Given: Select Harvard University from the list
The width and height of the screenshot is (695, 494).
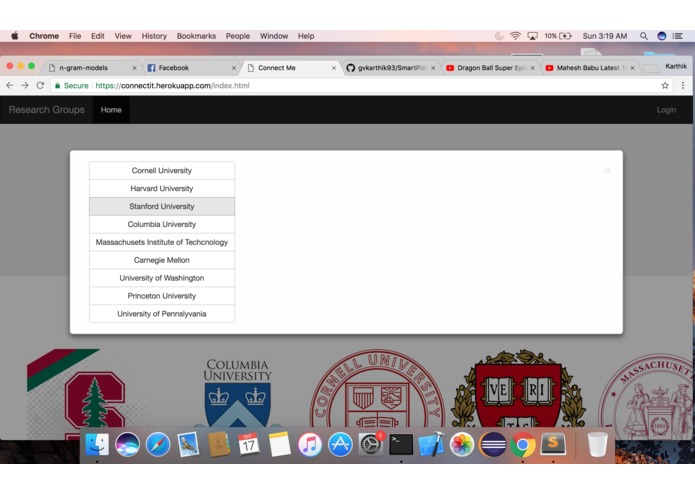Looking at the screenshot, I should [162, 189].
